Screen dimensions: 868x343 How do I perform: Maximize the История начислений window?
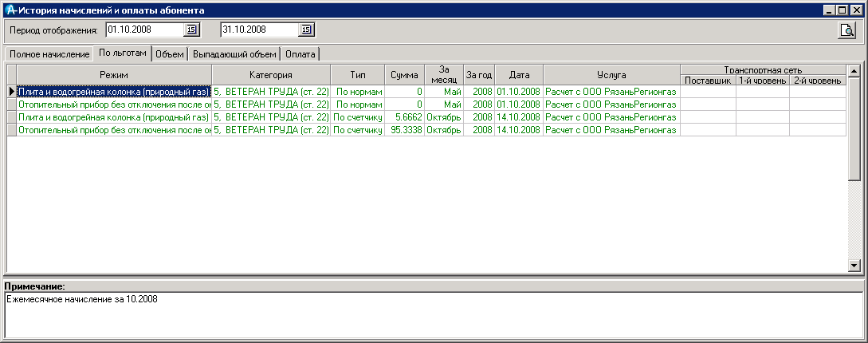click(842, 11)
